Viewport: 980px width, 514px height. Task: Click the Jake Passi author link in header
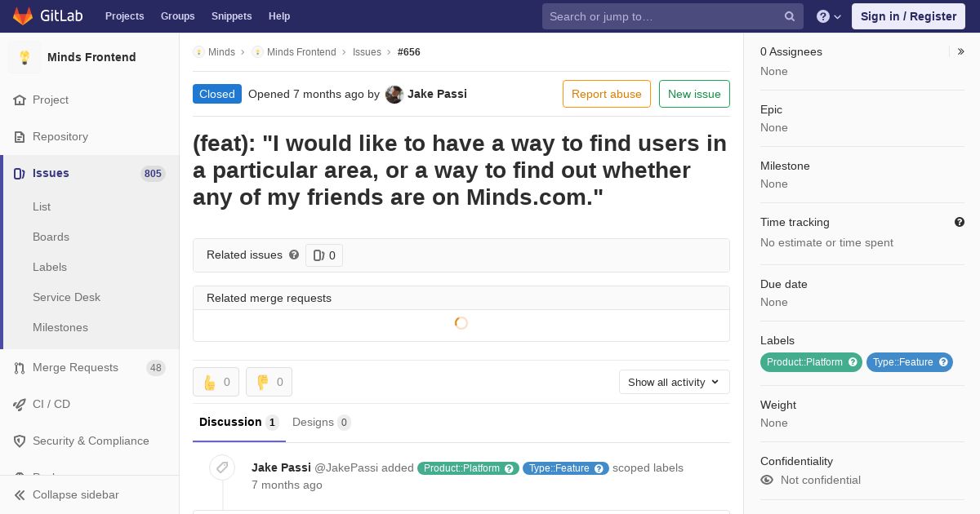(x=437, y=94)
